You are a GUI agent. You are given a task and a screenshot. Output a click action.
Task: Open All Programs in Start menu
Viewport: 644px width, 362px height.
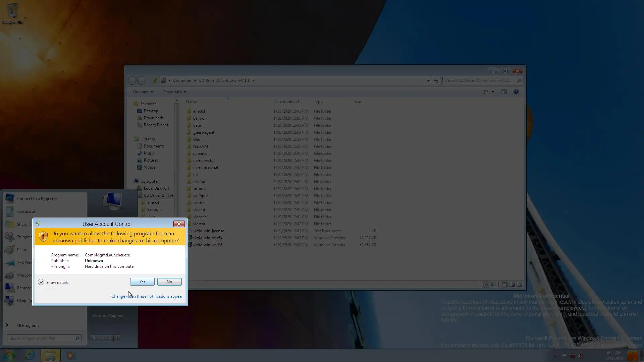click(x=28, y=325)
